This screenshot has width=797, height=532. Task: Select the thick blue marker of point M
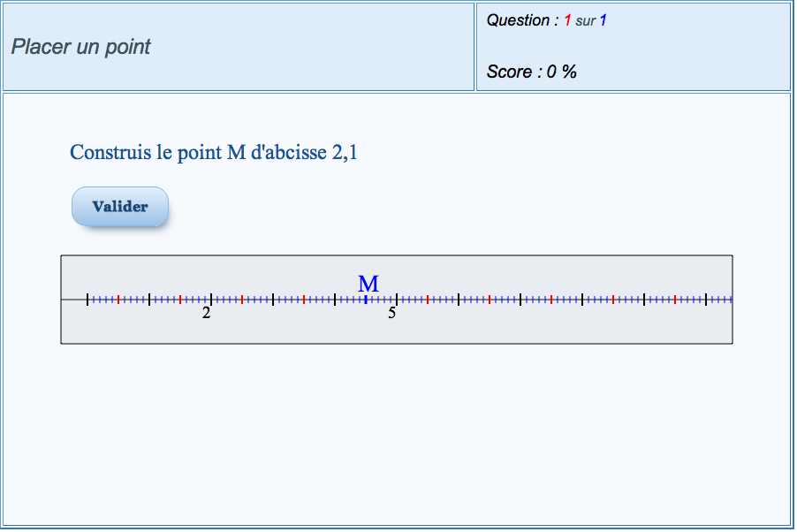tap(366, 300)
